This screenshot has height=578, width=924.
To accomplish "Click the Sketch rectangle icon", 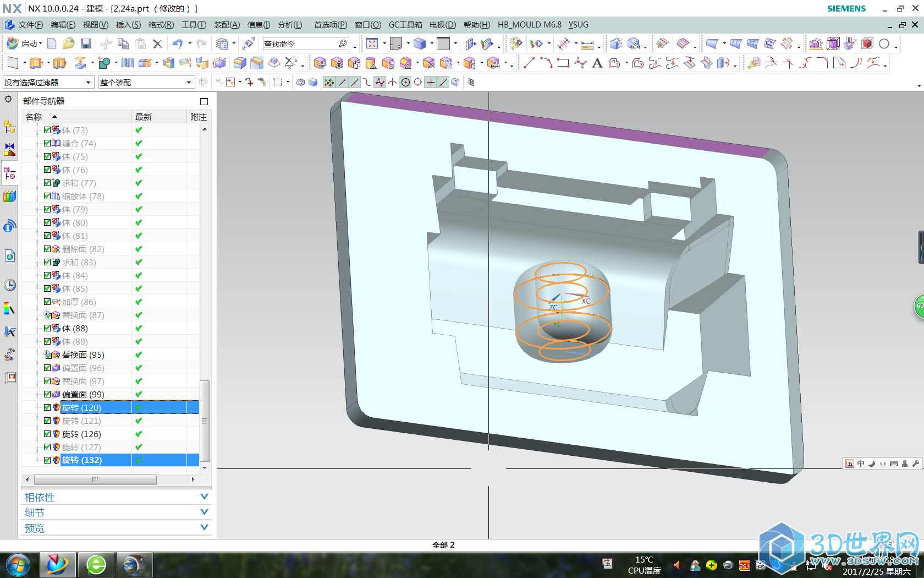I will tap(13, 63).
